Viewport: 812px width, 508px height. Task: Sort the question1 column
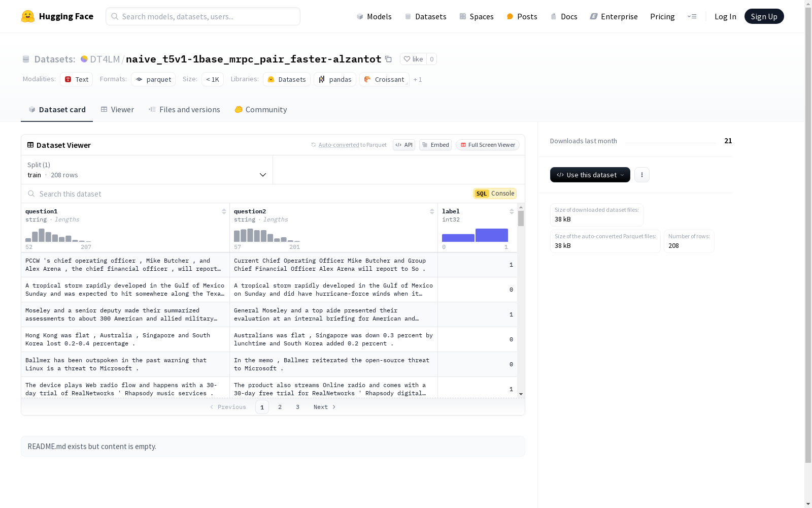pyautogui.click(x=224, y=211)
